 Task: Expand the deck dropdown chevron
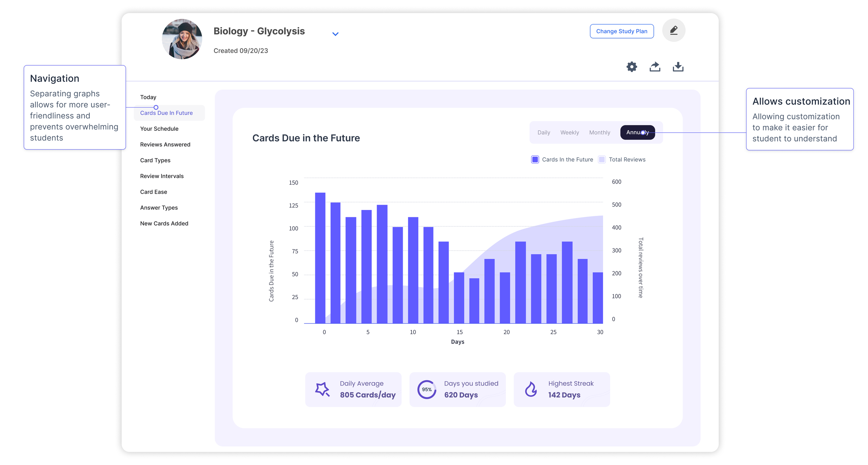[335, 34]
